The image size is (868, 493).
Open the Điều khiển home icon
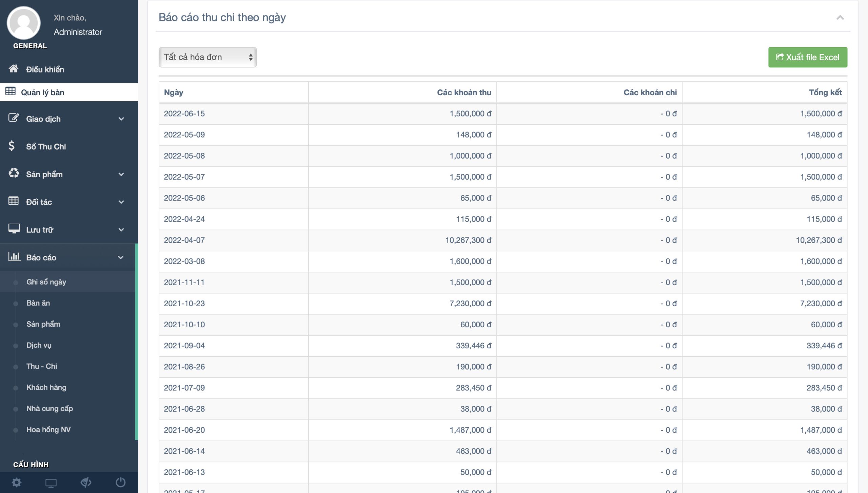pos(14,69)
